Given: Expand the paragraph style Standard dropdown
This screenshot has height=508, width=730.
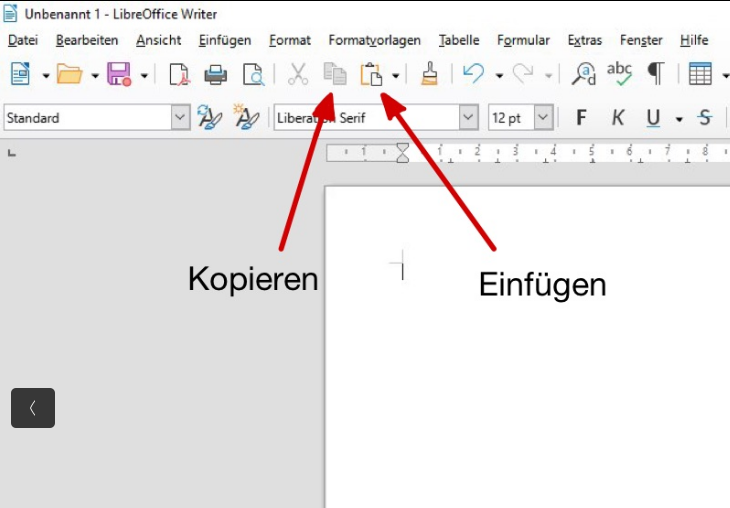Looking at the screenshot, I should [x=180, y=118].
